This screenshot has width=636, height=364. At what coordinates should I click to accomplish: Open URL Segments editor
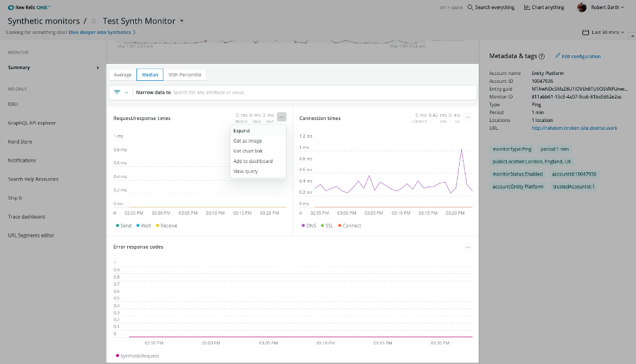[31, 235]
